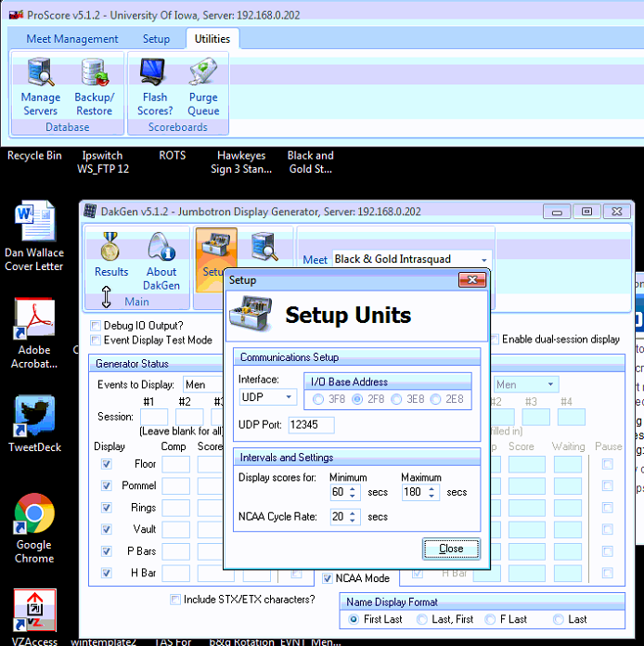This screenshot has height=646, width=644.
Task: Open Manage Servers in ProScore
Action: [40, 84]
